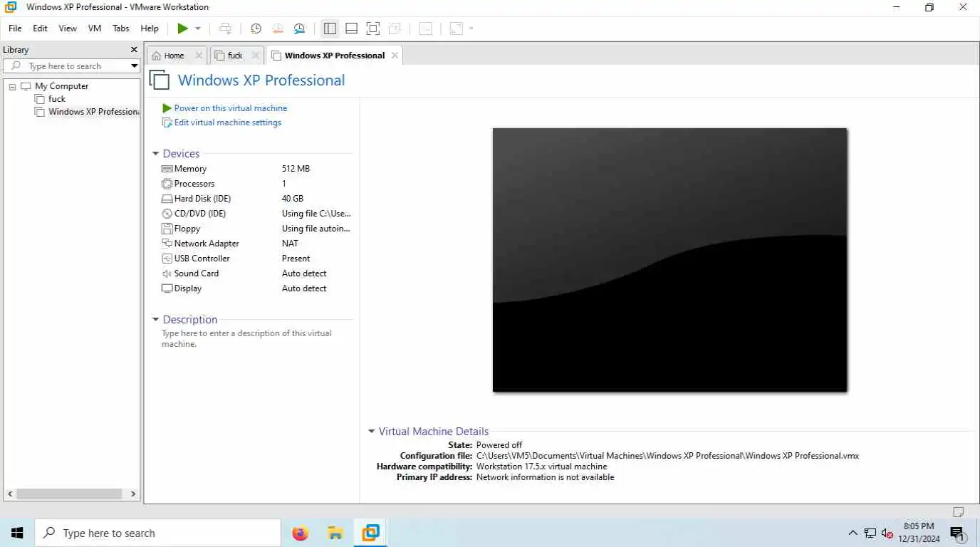Click the message log status bar icon
Viewport: 980px width, 547px height.
(x=959, y=512)
